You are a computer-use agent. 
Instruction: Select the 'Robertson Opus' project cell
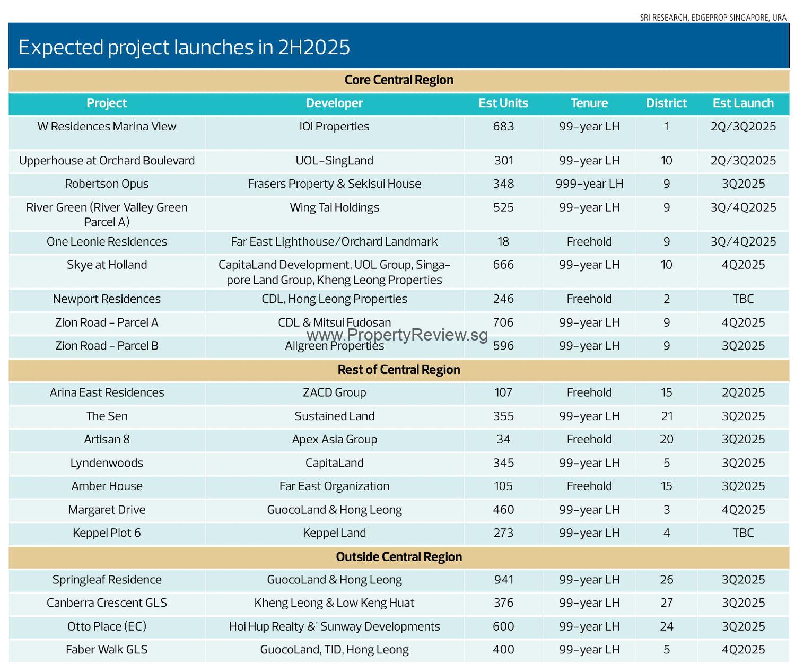[x=107, y=184]
